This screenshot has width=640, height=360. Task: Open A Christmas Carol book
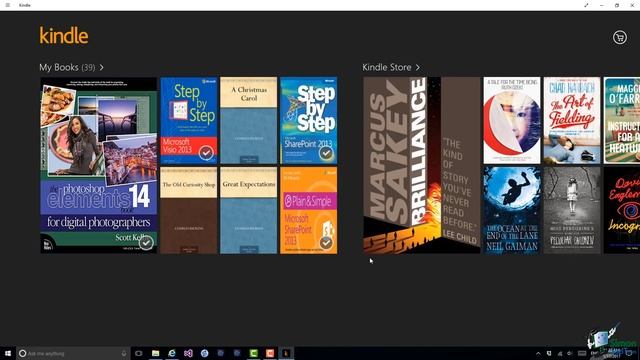[249, 120]
